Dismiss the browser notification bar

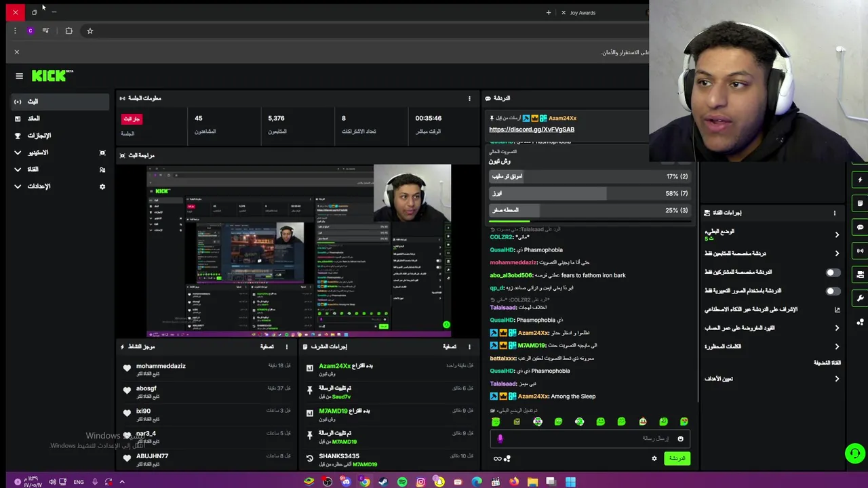coord(17,52)
